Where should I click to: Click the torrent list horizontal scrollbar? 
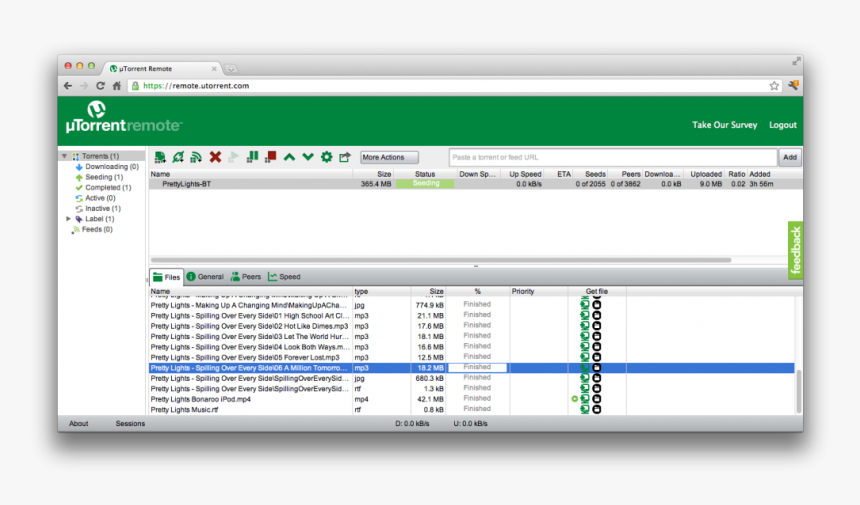(x=441, y=260)
